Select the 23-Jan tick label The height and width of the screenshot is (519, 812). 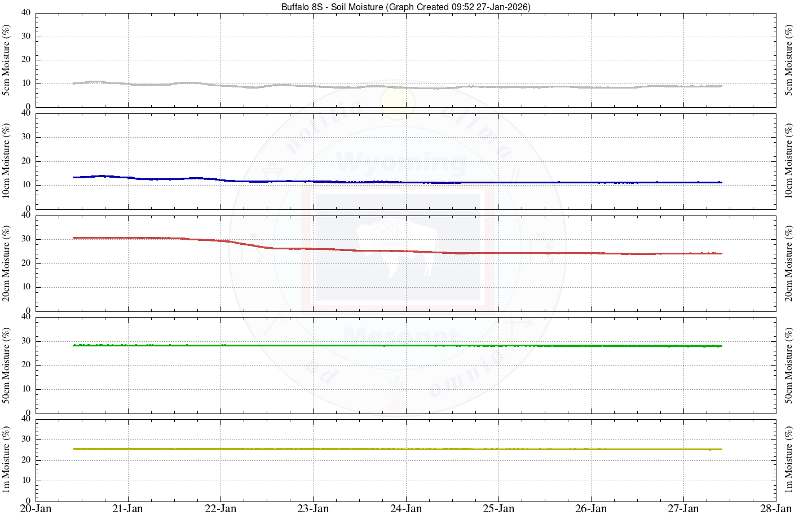tap(313, 509)
